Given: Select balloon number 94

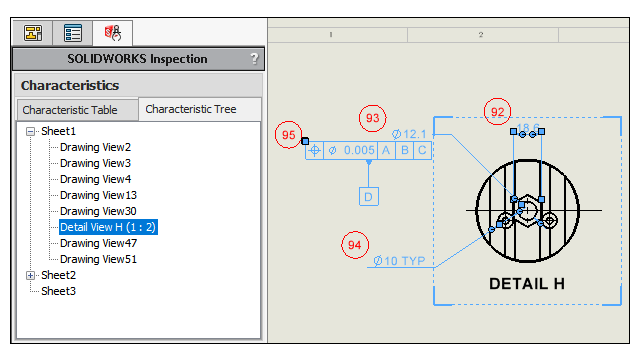Looking at the screenshot, I should pyautogui.click(x=355, y=245).
